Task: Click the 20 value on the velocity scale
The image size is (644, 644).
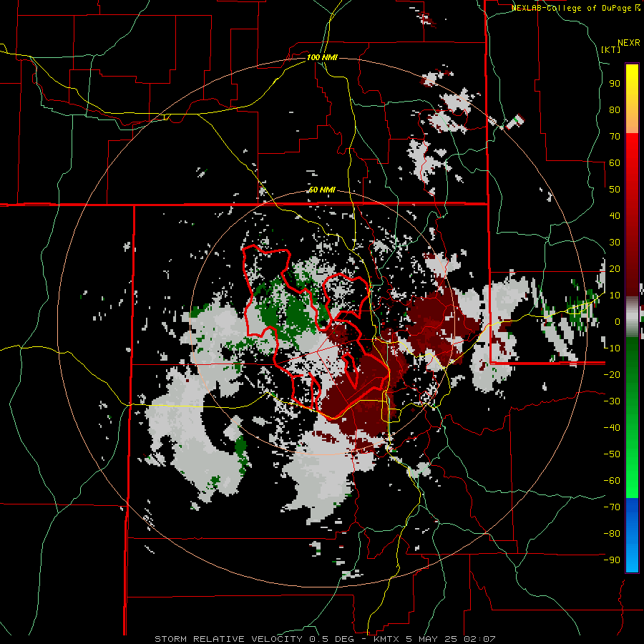Action: pyautogui.click(x=615, y=268)
